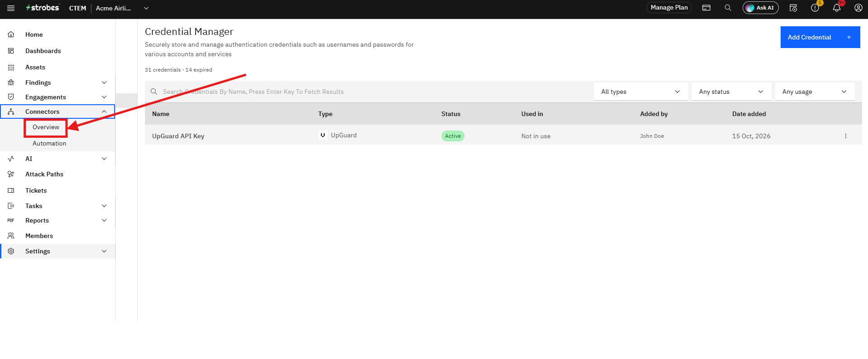This screenshot has width=868, height=359.
Task: Click the scheduled scans icon next to Ask AI
Action: [x=793, y=8]
